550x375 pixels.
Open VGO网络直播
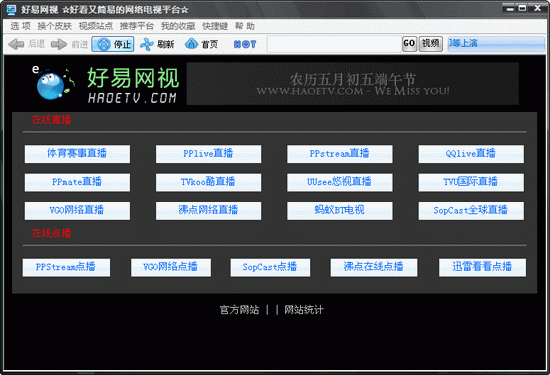pyautogui.click(x=77, y=210)
